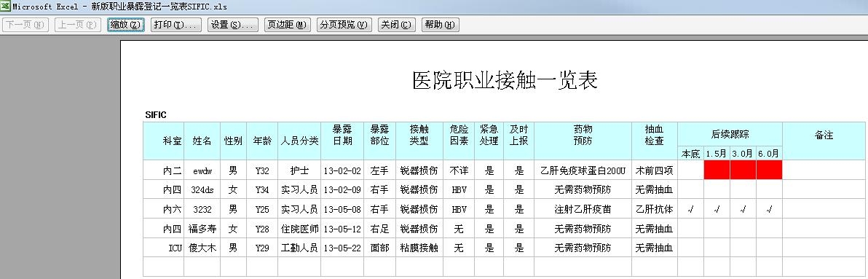Click the 注射乙肝疫苗 cell

click(583, 209)
